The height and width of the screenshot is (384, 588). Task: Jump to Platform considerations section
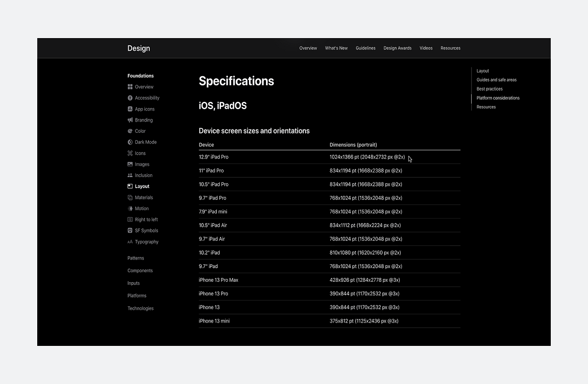tap(498, 98)
